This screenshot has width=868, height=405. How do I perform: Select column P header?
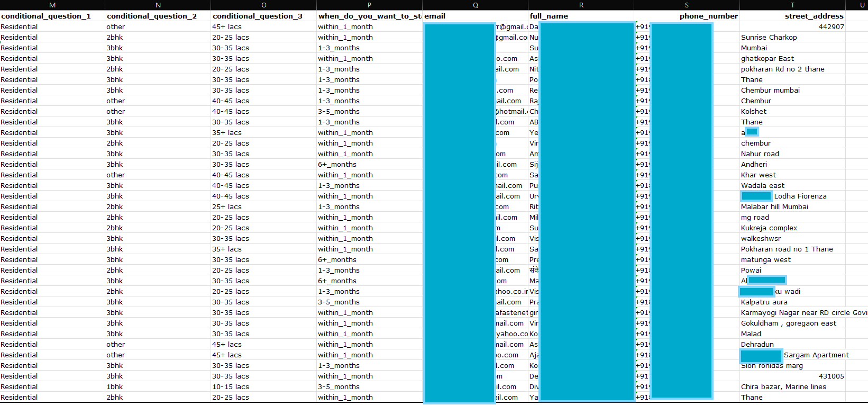[x=370, y=5]
